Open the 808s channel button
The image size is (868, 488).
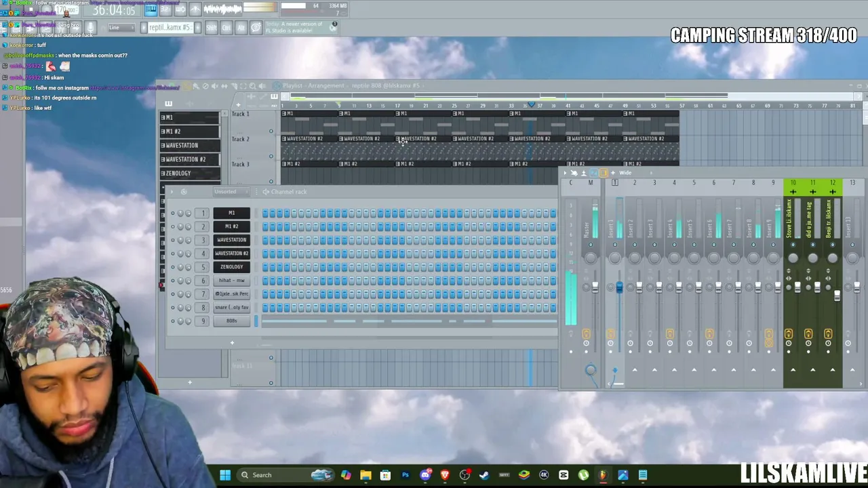tap(231, 321)
